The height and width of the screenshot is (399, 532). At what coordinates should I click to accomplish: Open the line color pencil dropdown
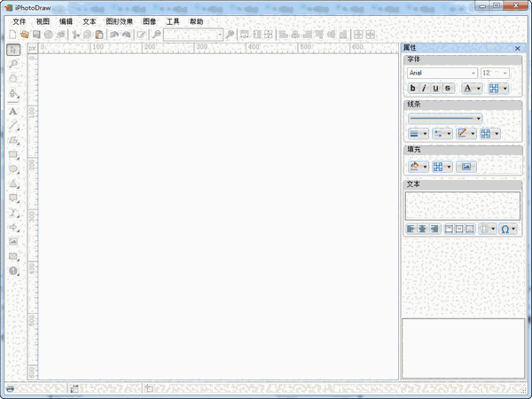tap(466, 134)
